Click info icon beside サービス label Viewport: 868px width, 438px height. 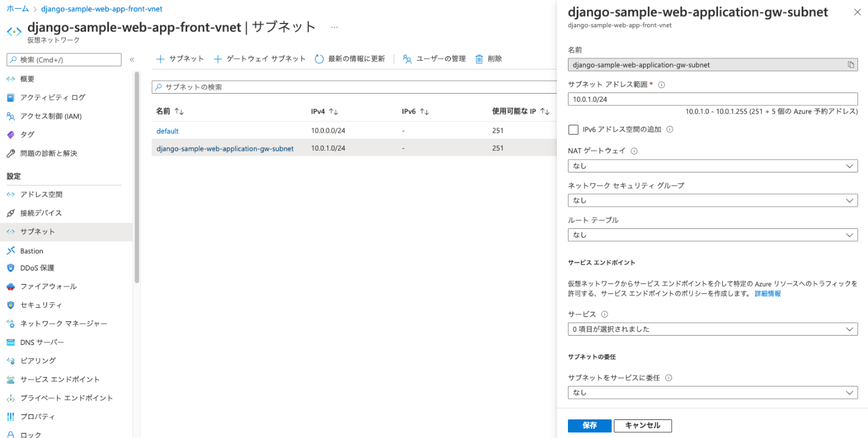(x=604, y=315)
